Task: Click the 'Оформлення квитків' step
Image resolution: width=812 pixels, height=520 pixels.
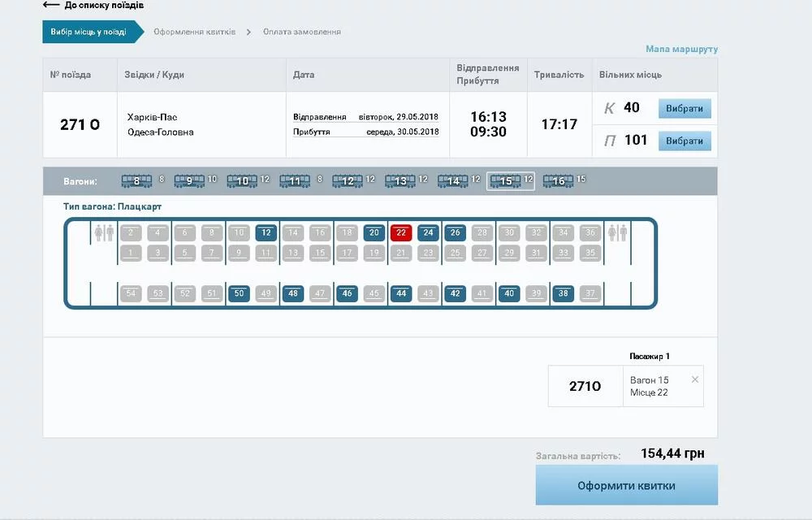Action: (x=195, y=32)
